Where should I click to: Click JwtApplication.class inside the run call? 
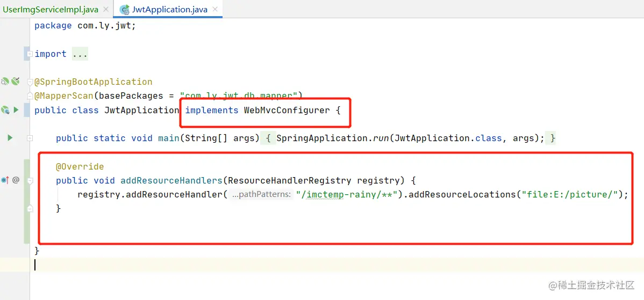tap(448, 138)
